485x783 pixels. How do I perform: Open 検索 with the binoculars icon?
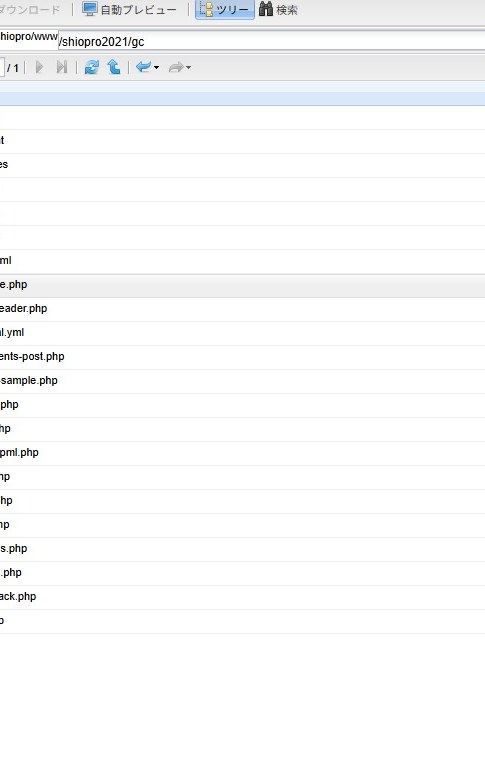[266, 9]
